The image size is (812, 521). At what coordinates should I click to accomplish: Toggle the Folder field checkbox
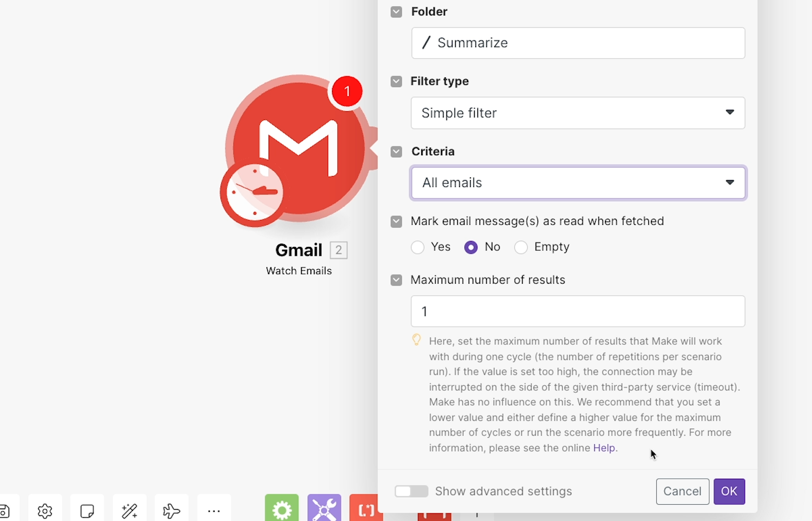pyautogui.click(x=396, y=12)
